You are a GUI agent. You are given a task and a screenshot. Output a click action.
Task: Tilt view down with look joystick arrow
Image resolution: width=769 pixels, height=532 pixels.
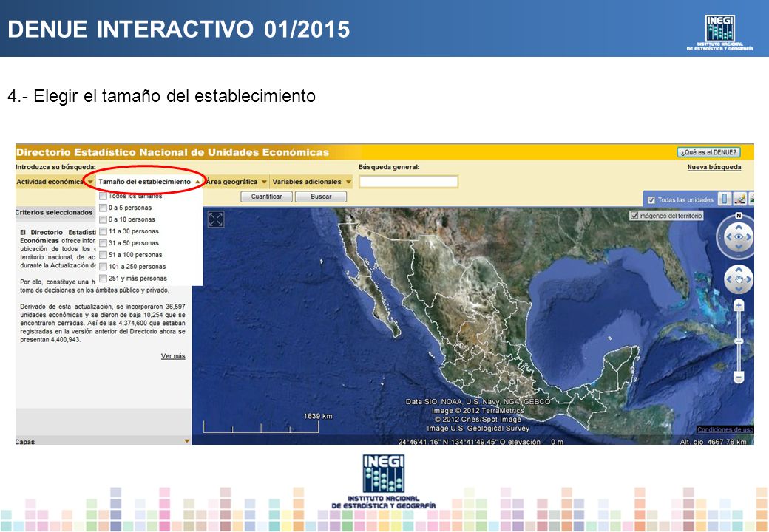point(739,247)
